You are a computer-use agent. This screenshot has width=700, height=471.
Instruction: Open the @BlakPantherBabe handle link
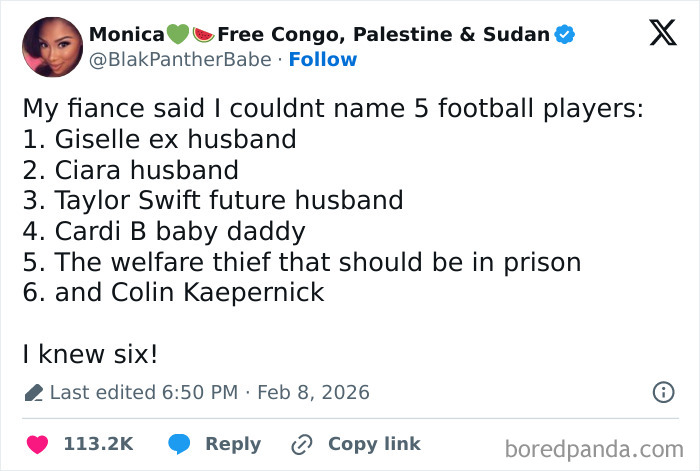pyautogui.click(x=180, y=59)
